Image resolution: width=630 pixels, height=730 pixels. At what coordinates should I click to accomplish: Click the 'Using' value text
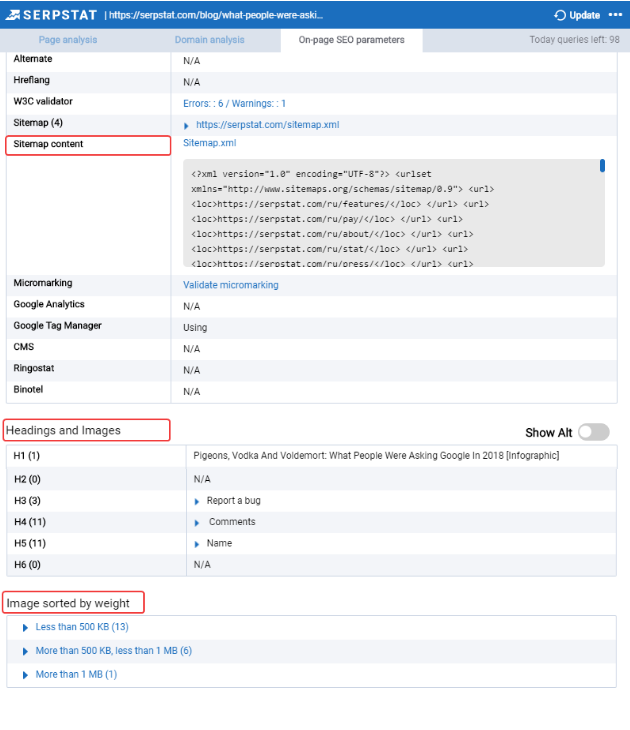point(195,328)
